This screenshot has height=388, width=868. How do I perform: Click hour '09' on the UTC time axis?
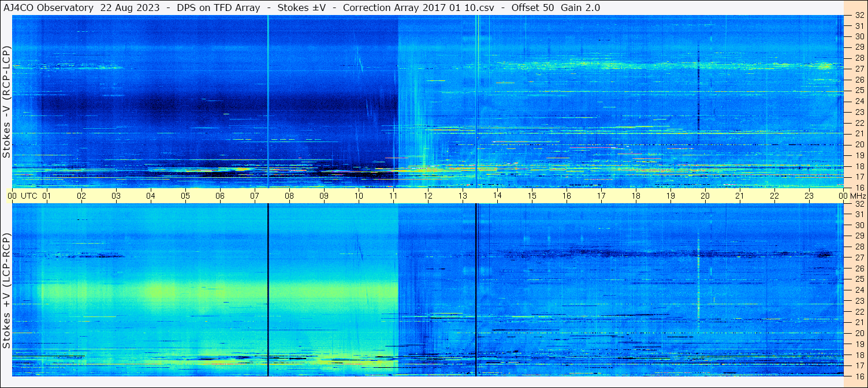coord(324,196)
